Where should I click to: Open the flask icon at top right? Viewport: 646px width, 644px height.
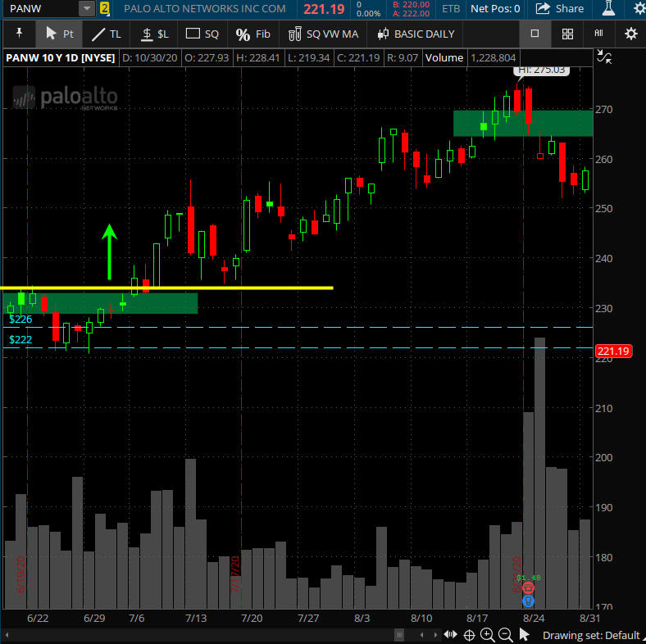(x=607, y=9)
